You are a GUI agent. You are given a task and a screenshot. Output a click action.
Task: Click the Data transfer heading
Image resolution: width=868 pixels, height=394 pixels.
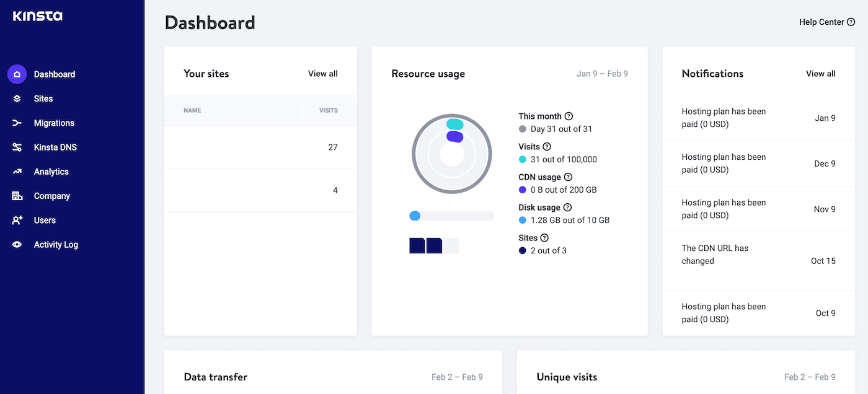[x=216, y=377]
